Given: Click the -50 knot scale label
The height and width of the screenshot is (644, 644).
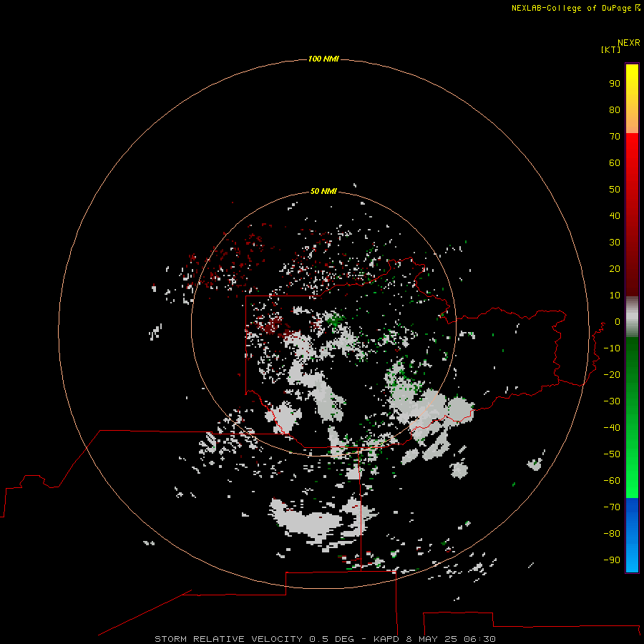Looking at the screenshot, I should click(612, 454).
